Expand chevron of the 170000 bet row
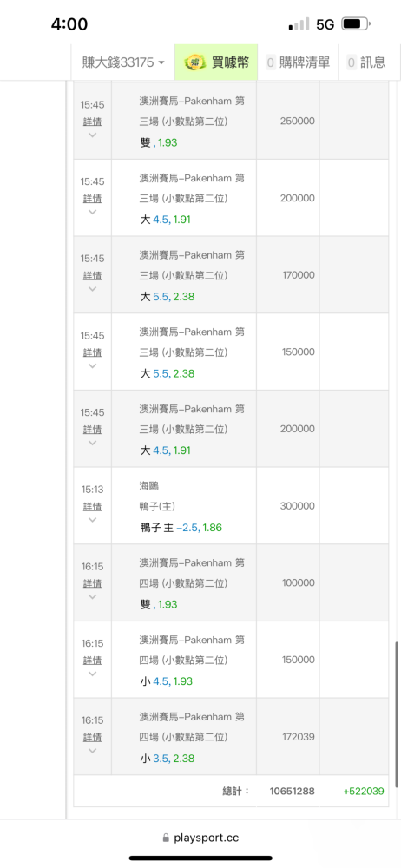401x868 pixels. pos(93,289)
